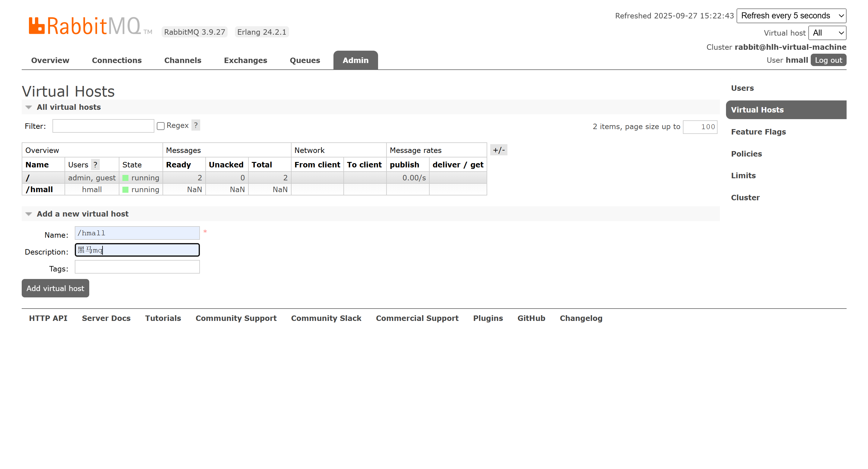Sort by the publish column header
The height and width of the screenshot is (469, 868).
pos(404,165)
